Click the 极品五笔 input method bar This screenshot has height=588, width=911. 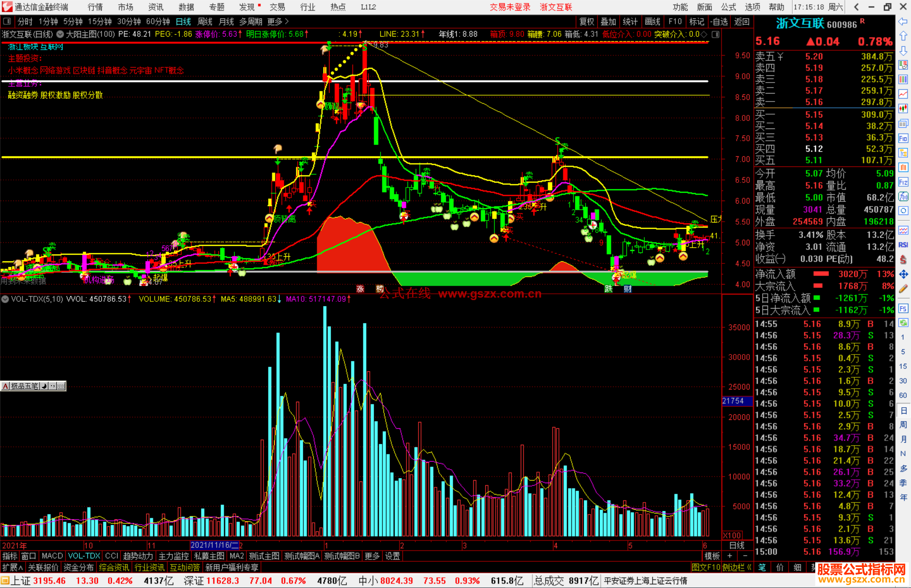pos(33,386)
